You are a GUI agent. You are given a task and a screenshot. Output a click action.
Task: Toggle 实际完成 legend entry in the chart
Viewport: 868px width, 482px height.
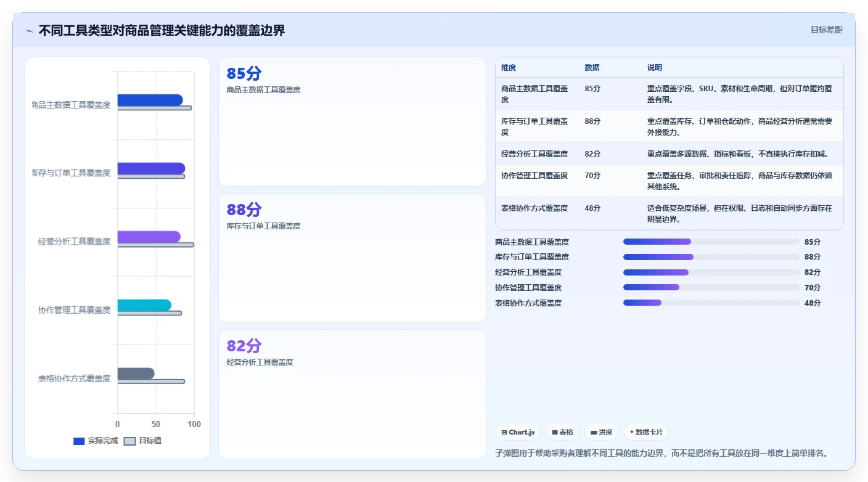tap(96, 441)
